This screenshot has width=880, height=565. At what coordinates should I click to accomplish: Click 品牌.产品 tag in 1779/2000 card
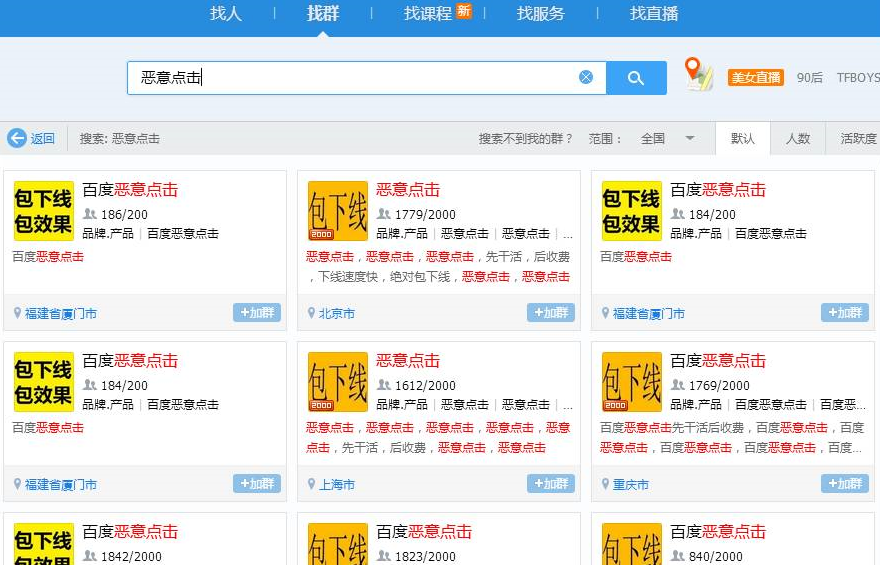[x=402, y=233]
